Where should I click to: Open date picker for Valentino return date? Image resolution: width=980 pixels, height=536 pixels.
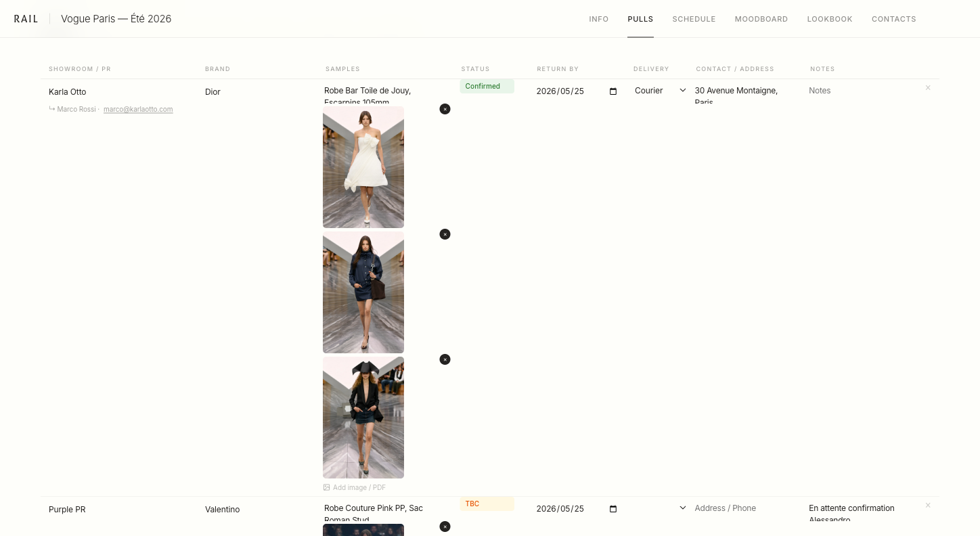[613, 509]
